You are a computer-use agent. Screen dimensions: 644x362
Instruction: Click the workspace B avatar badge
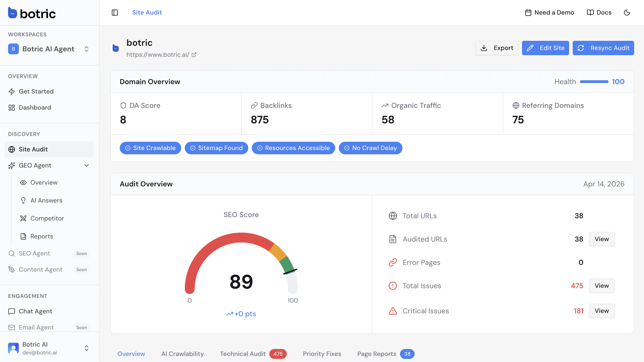(x=13, y=49)
